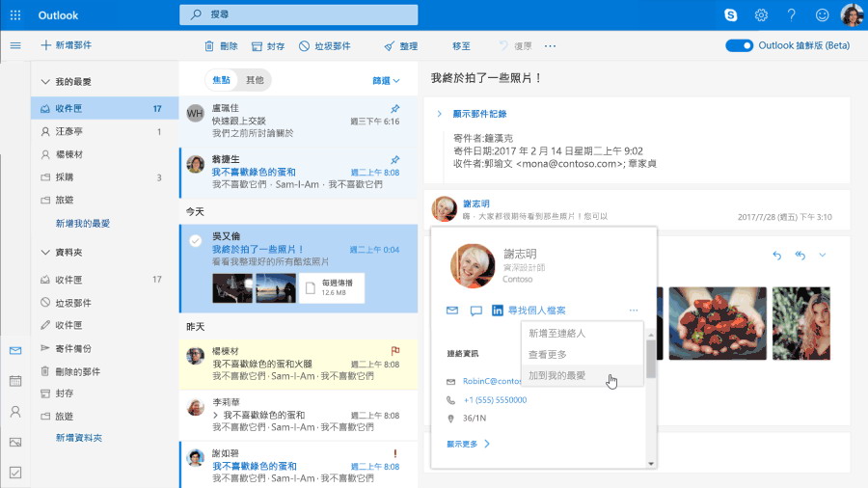Choose 查看更多 from the menu

(x=583, y=355)
